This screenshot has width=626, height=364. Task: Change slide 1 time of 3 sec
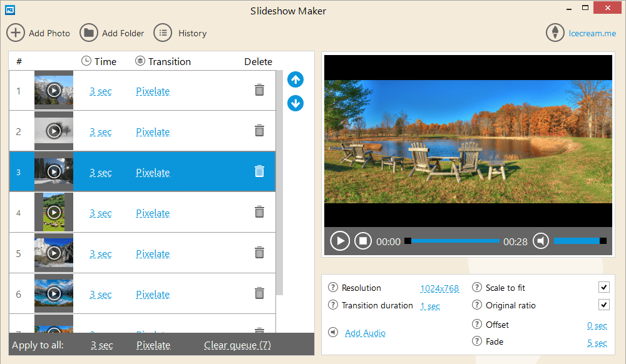click(x=101, y=91)
